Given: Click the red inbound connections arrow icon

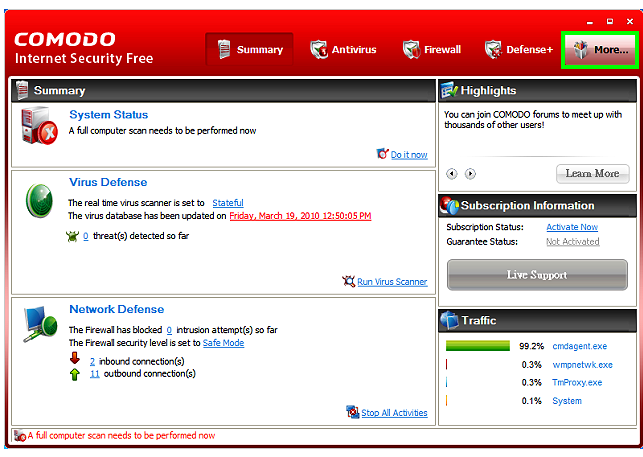Looking at the screenshot, I should click(x=75, y=358).
